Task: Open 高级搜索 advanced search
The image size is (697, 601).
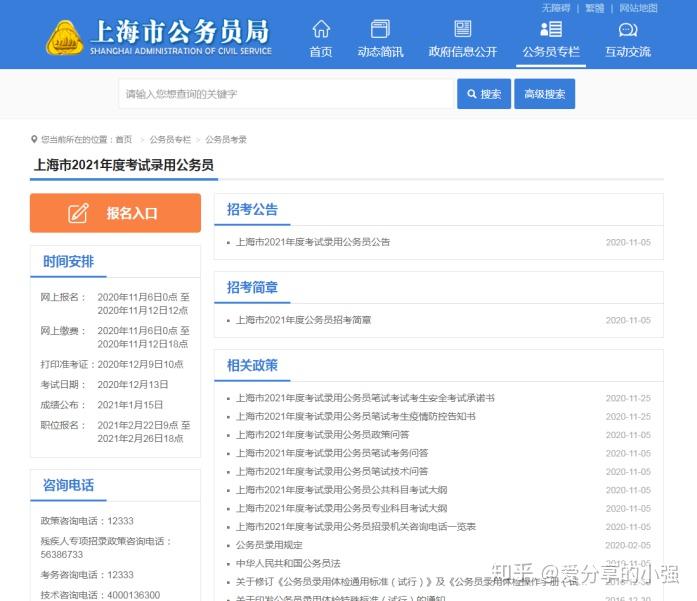Action: click(x=545, y=94)
